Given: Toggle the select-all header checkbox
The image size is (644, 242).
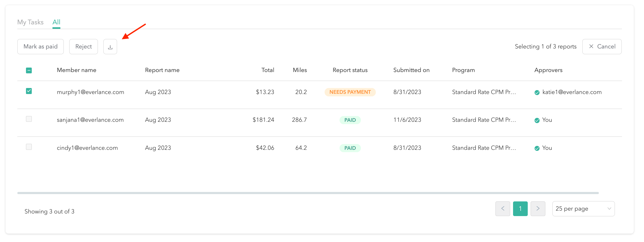Looking at the screenshot, I should coord(29,70).
